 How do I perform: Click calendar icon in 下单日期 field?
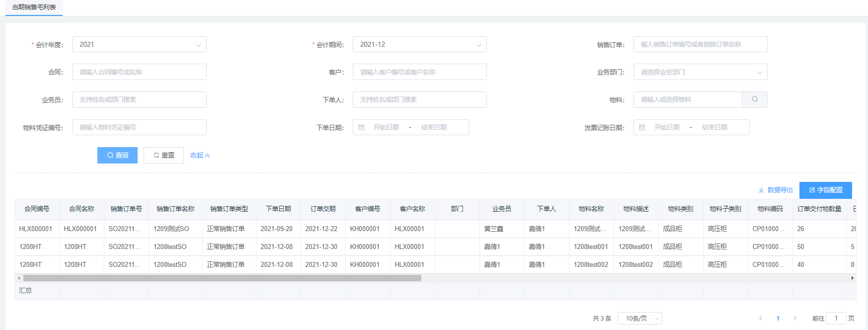pyautogui.click(x=361, y=128)
